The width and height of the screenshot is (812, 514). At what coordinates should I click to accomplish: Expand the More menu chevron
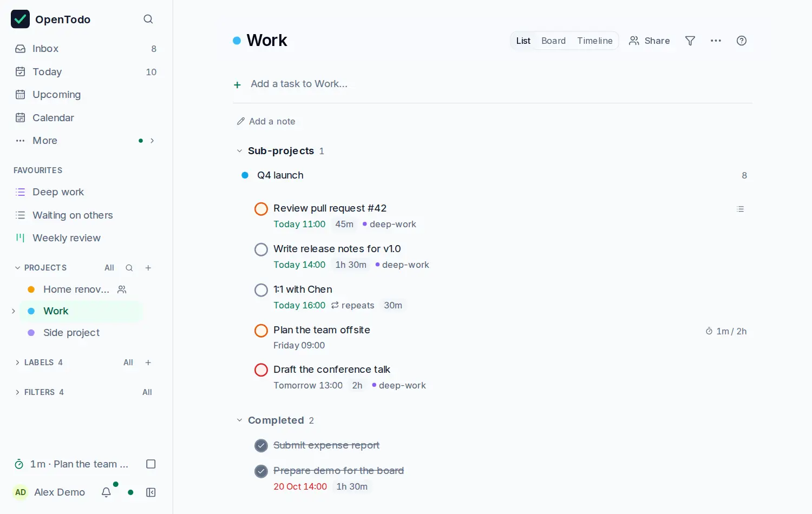tap(152, 141)
